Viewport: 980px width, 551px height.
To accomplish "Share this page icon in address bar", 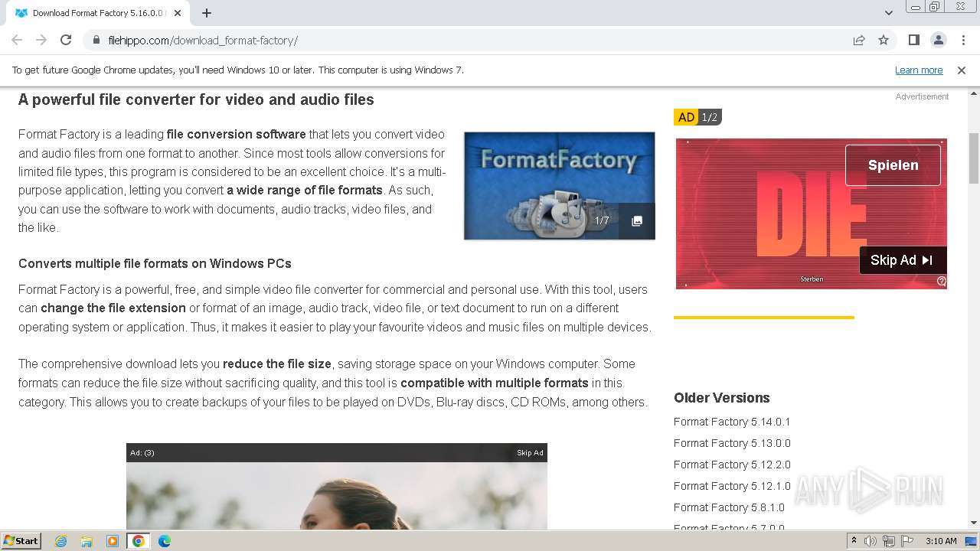I will click(859, 40).
